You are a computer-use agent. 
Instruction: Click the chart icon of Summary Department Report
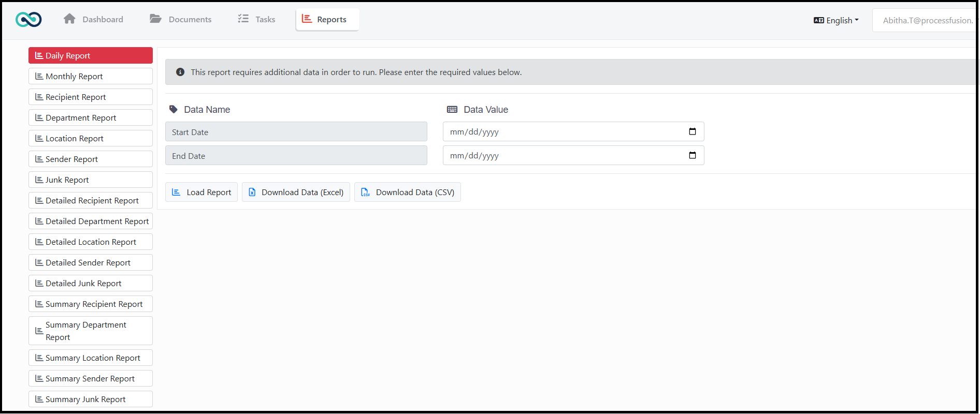point(39,331)
